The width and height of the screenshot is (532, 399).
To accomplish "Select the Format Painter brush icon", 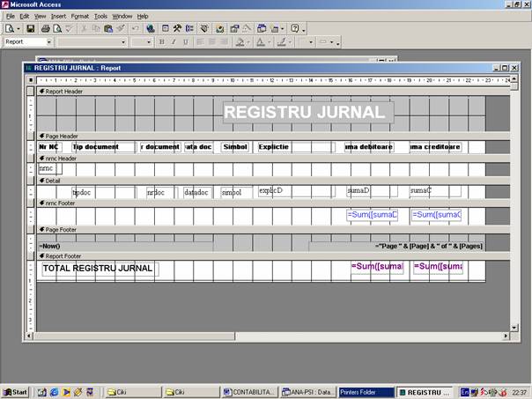I will [x=121, y=29].
